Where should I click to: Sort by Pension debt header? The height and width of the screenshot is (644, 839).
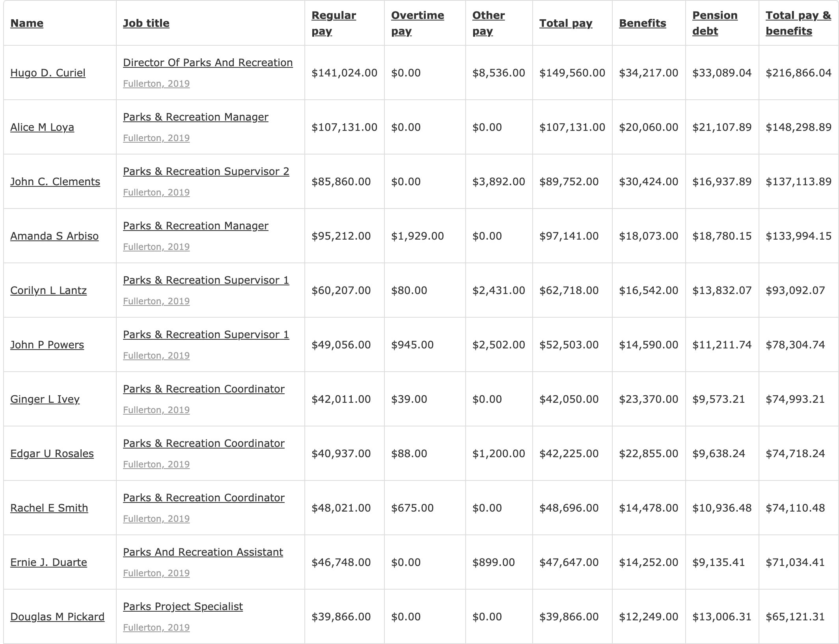(x=715, y=23)
